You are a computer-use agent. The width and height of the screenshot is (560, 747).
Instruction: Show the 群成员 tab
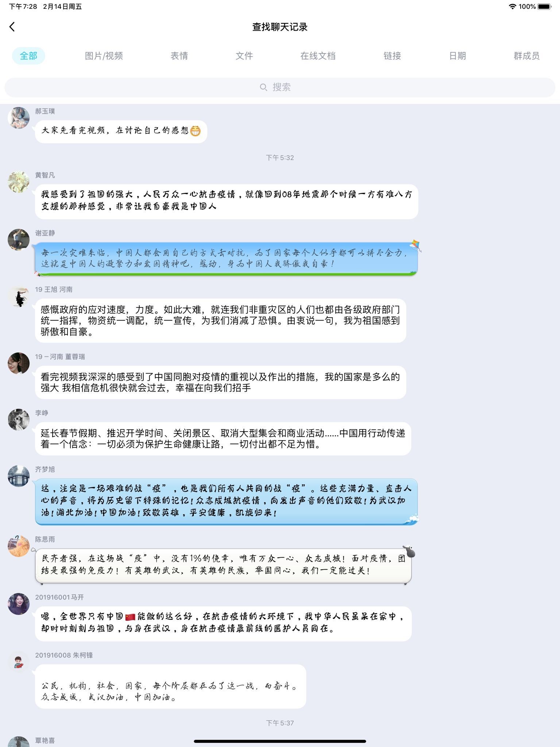click(x=526, y=56)
